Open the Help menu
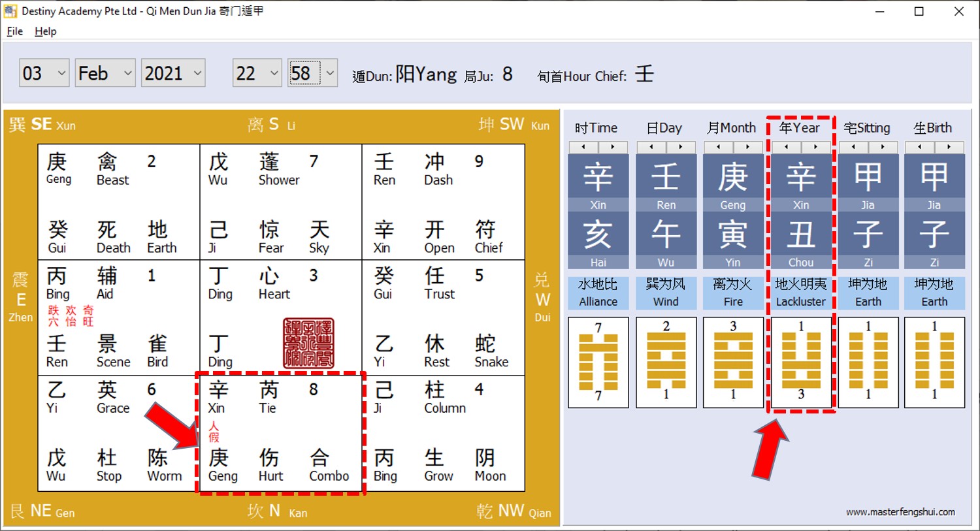This screenshot has height=531, width=980. 46,31
